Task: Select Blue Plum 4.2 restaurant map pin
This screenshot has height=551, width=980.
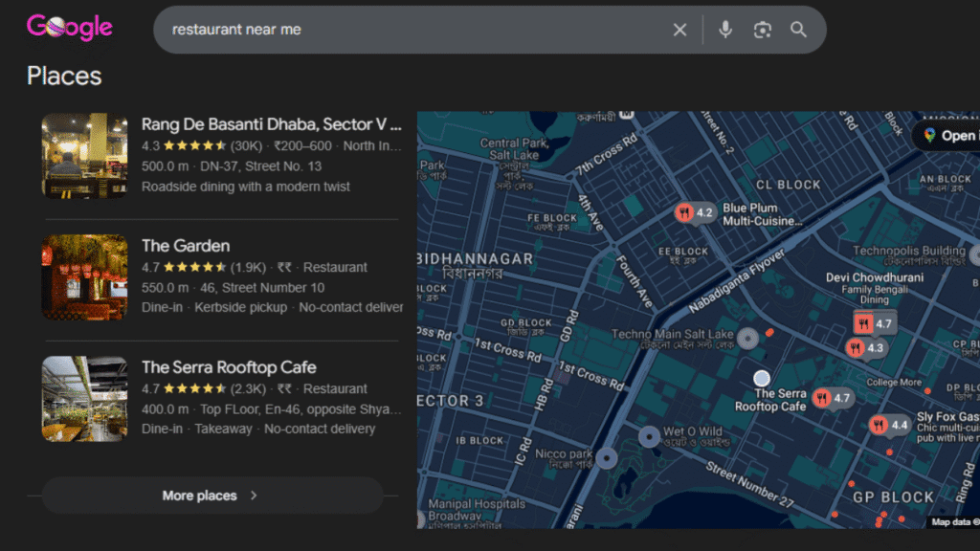Action: [x=696, y=212]
